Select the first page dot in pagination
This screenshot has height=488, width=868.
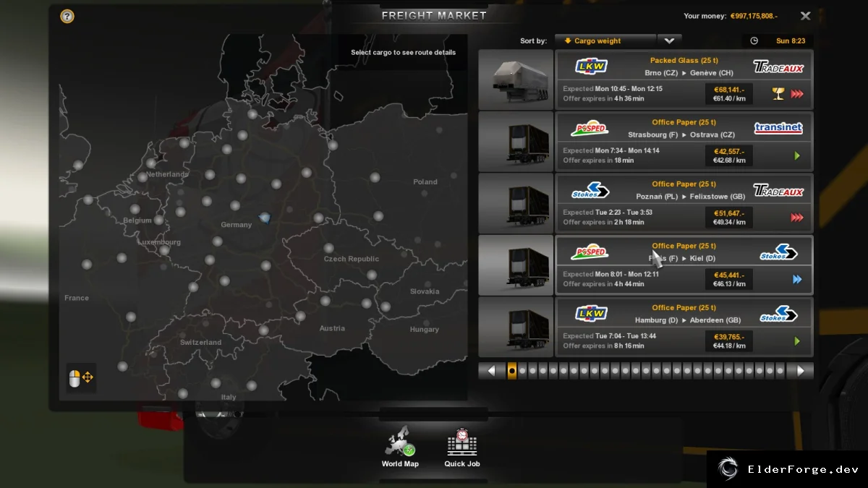pos(512,371)
